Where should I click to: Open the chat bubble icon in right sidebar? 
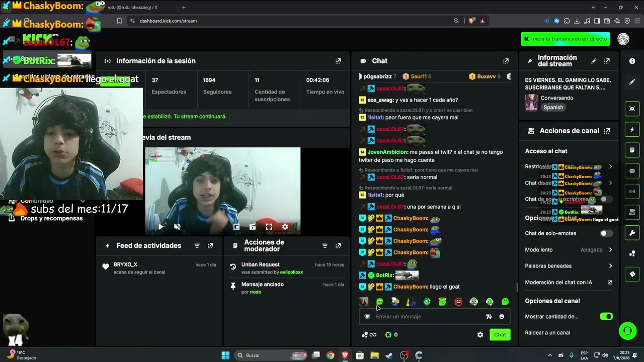click(632, 171)
